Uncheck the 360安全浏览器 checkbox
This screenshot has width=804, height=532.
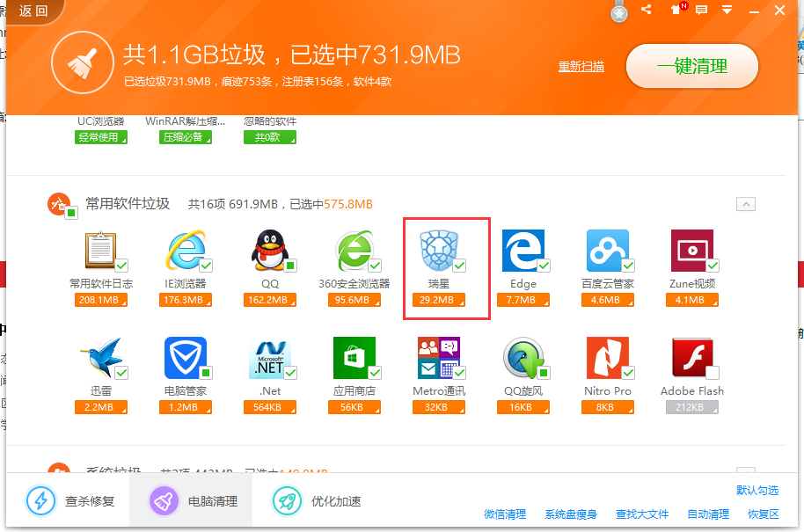coord(375,266)
